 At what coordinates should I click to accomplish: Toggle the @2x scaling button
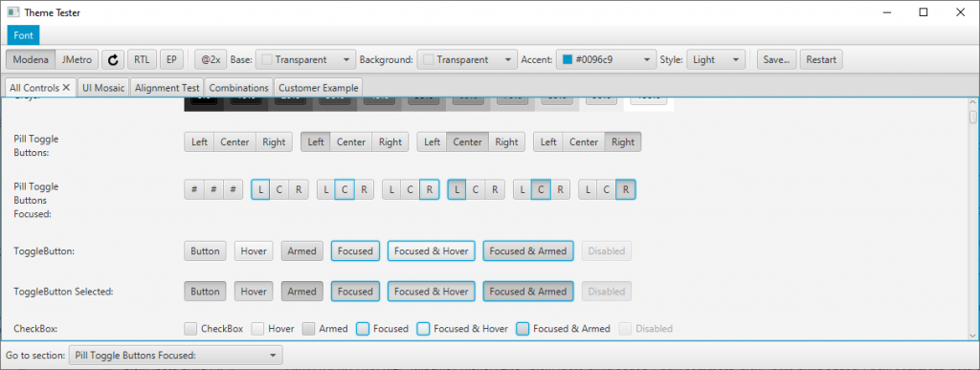coord(211,60)
